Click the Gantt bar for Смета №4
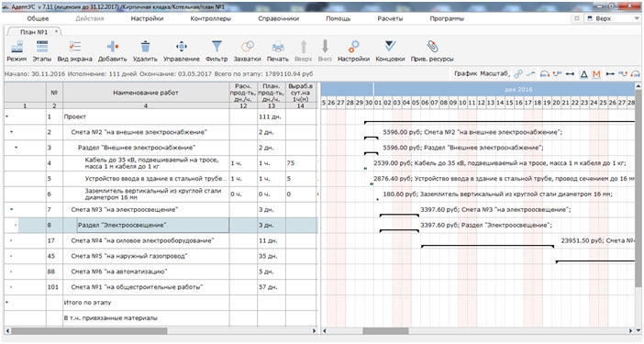Viewport: 644px width, 344px height. (x=487, y=246)
